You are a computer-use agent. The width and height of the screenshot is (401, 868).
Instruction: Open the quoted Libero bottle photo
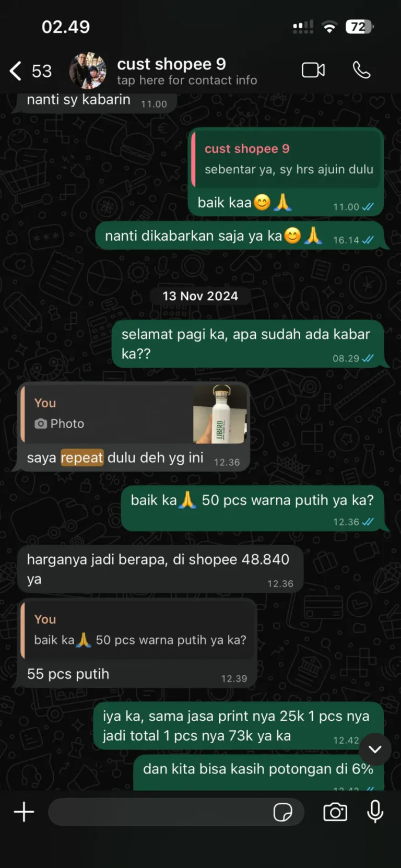point(219,414)
